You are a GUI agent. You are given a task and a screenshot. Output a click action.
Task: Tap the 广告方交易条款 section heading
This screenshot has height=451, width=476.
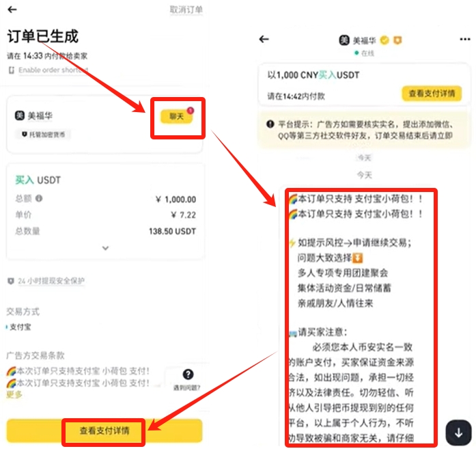point(36,355)
